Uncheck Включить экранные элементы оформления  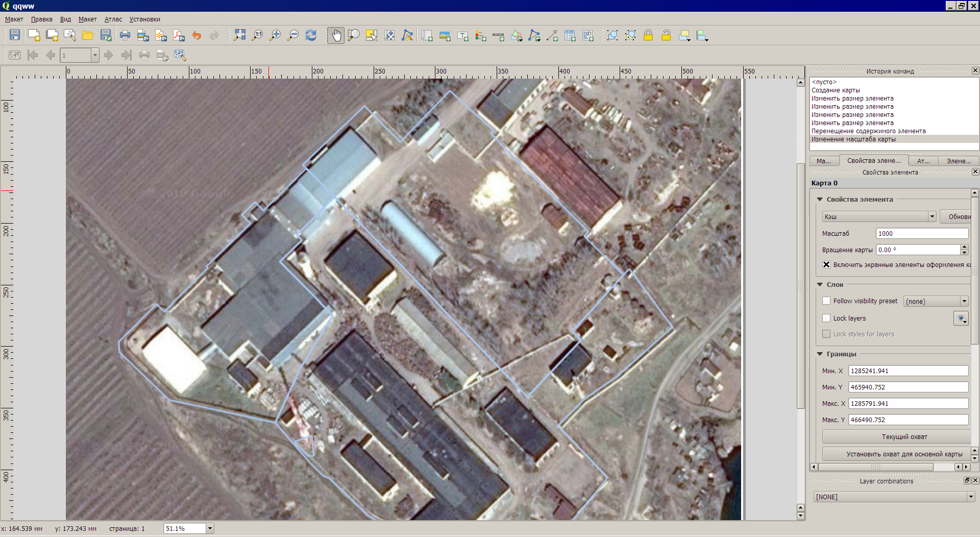tap(826, 264)
